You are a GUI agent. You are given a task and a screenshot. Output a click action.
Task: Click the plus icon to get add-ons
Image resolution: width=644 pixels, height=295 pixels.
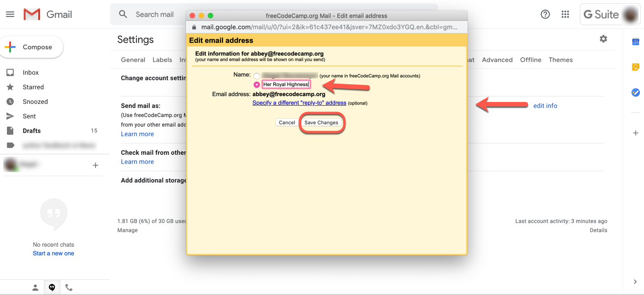(636, 133)
